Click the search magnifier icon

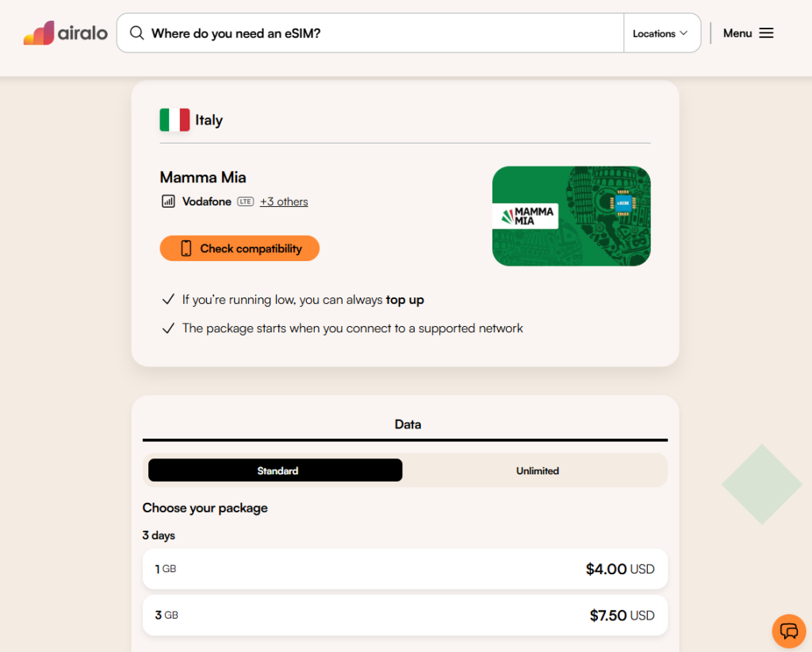pyautogui.click(x=137, y=33)
